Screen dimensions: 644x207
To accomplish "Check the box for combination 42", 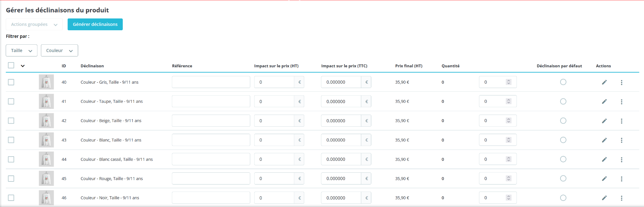I will [11, 121].
